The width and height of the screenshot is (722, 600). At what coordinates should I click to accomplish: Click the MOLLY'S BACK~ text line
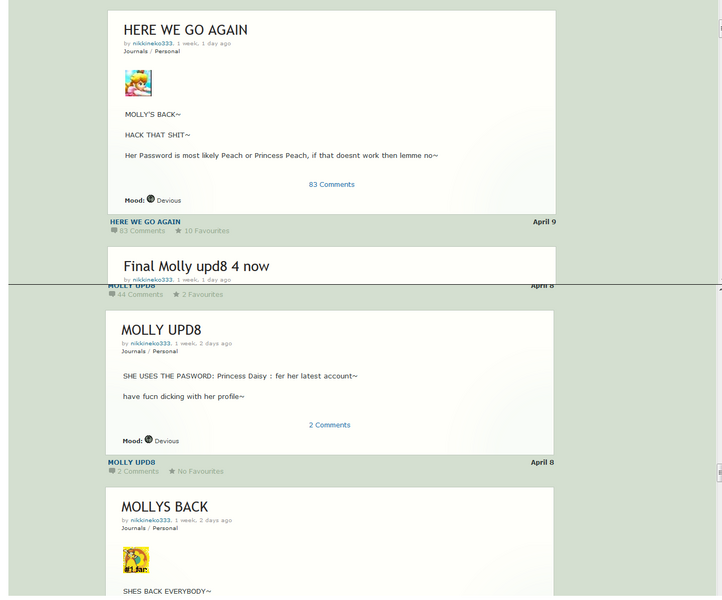pos(153,115)
